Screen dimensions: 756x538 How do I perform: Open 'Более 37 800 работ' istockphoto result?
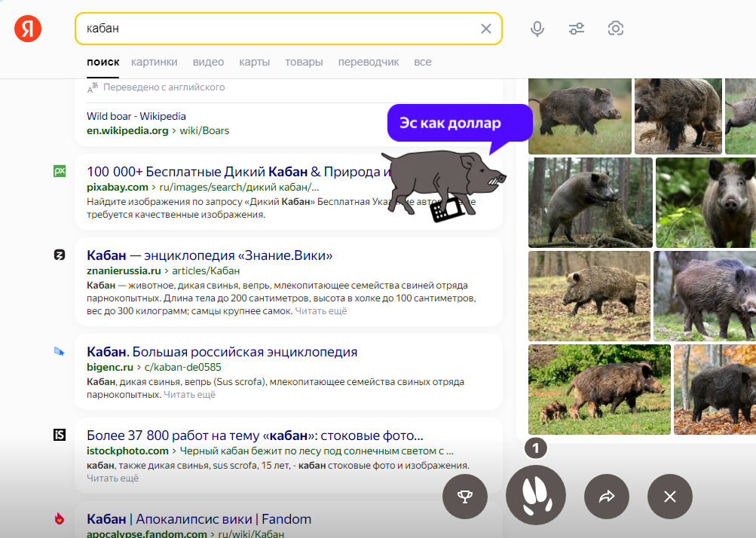point(255,436)
